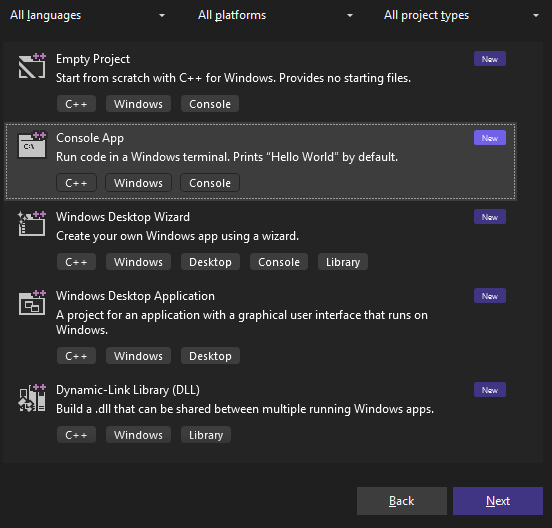Click the C++ tag under Console App
This screenshot has width=552, height=528.
coord(76,183)
